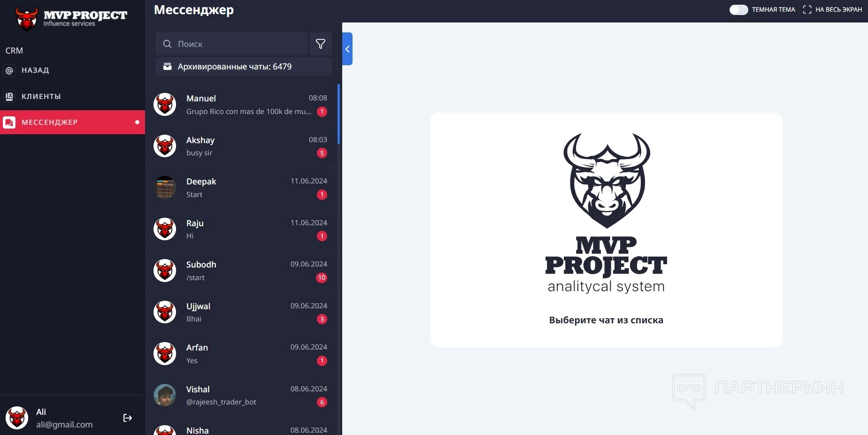This screenshot has height=435, width=868.
Task: Select Ujjwal in chat list
Action: pyautogui.click(x=241, y=312)
